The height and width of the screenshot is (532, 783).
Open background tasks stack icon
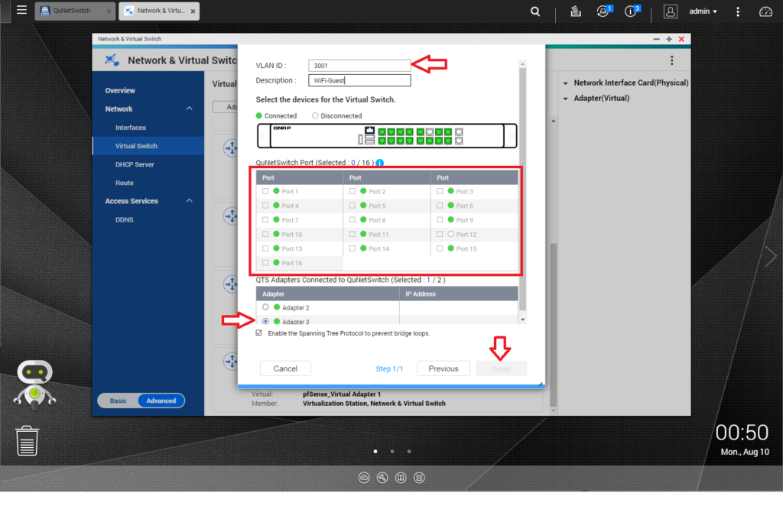coord(576,11)
